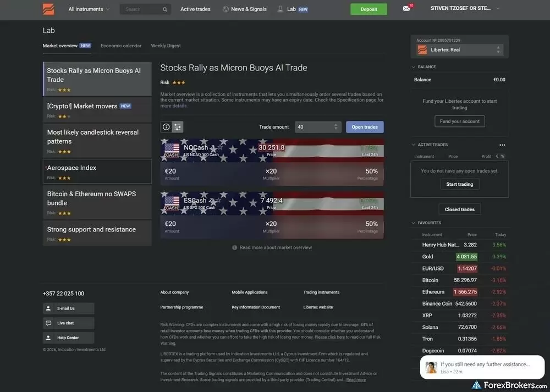Open Bitcoin in the favourites list
Screen dimensions: 550x392
[x=459, y=280]
